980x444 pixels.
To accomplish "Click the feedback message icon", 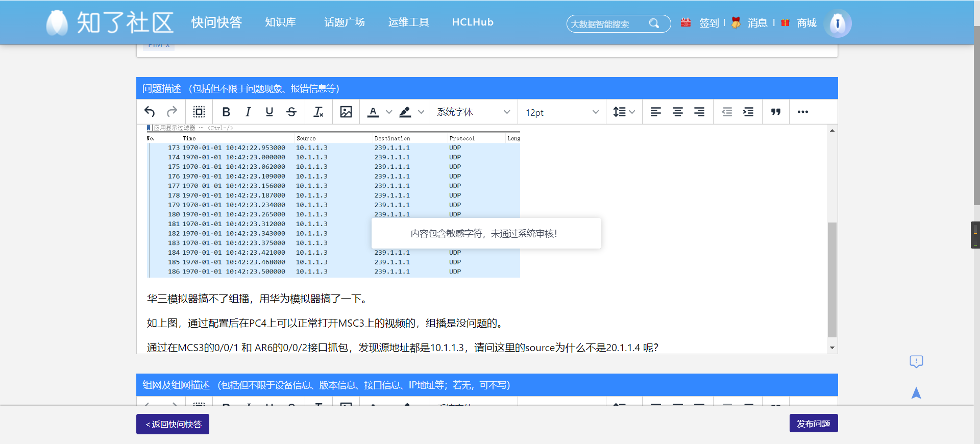I will (x=916, y=362).
